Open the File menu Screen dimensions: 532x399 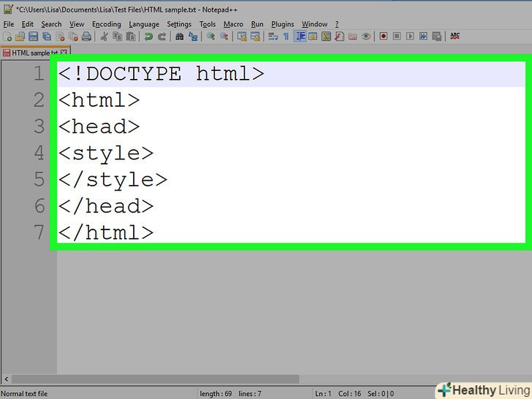tap(9, 24)
